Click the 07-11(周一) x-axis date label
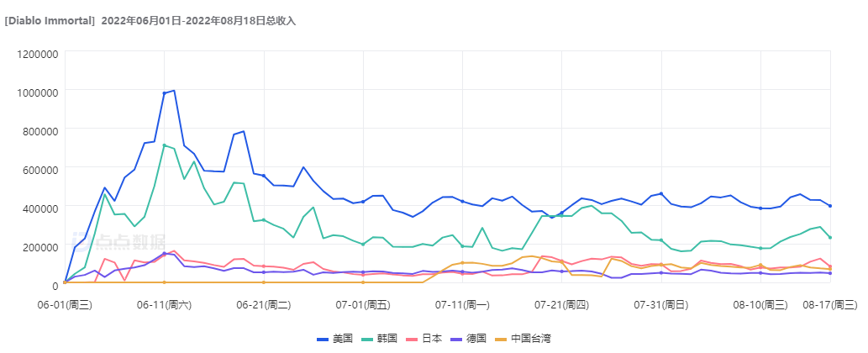The height and width of the screenshot is (353, 868). 461,303
